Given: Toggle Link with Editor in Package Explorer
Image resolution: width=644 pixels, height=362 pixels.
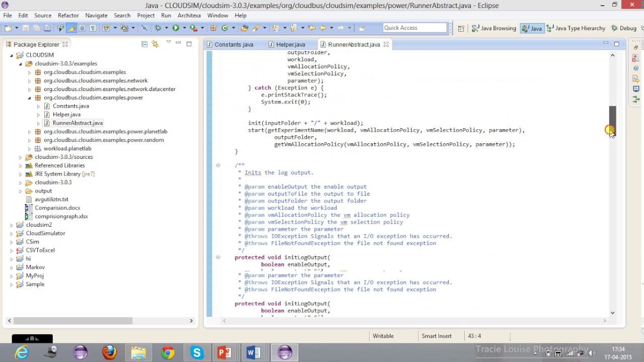Looking at the screenshot, I should click(155, 44).
